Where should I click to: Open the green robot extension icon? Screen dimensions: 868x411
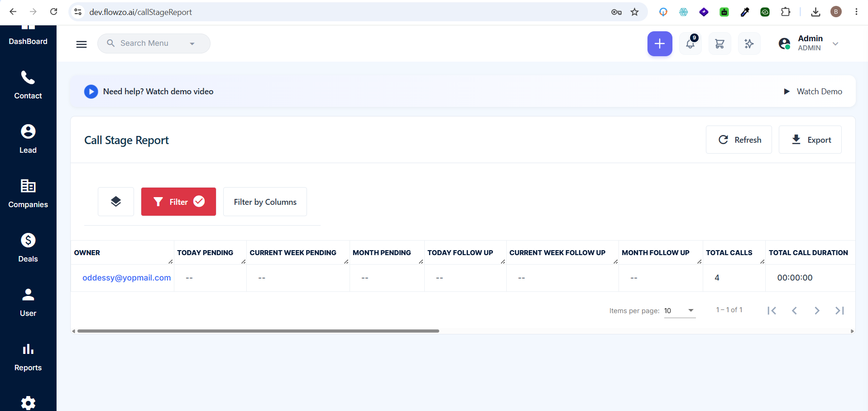coord(724,12)
